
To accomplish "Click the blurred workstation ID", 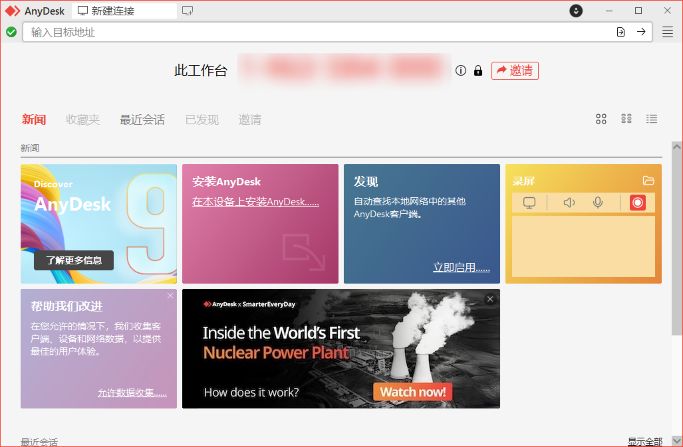I will 344,70.
